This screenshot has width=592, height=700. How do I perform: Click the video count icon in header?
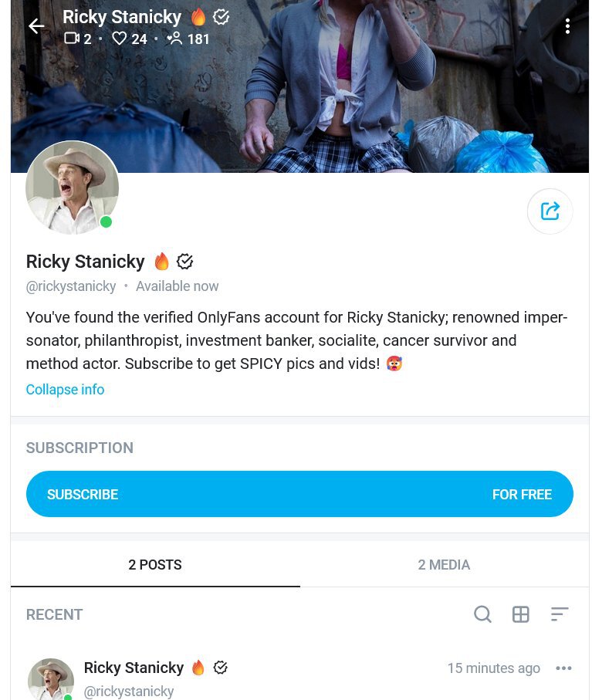tap(72, 39)
